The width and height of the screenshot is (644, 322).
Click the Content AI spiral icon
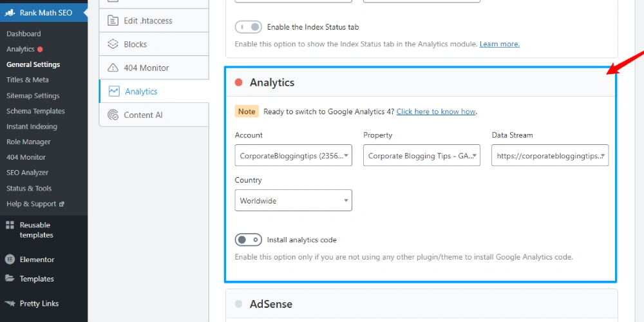(113, 115)
